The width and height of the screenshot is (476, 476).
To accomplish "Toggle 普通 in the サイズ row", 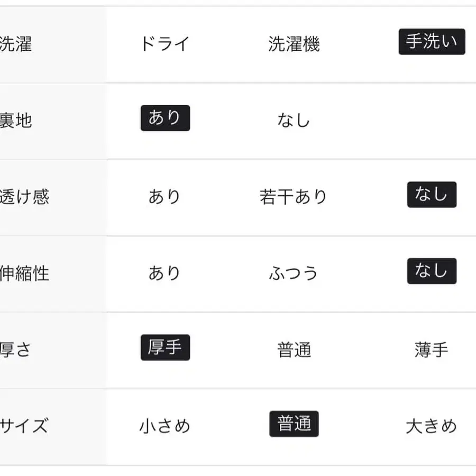I will pos(295,424).
